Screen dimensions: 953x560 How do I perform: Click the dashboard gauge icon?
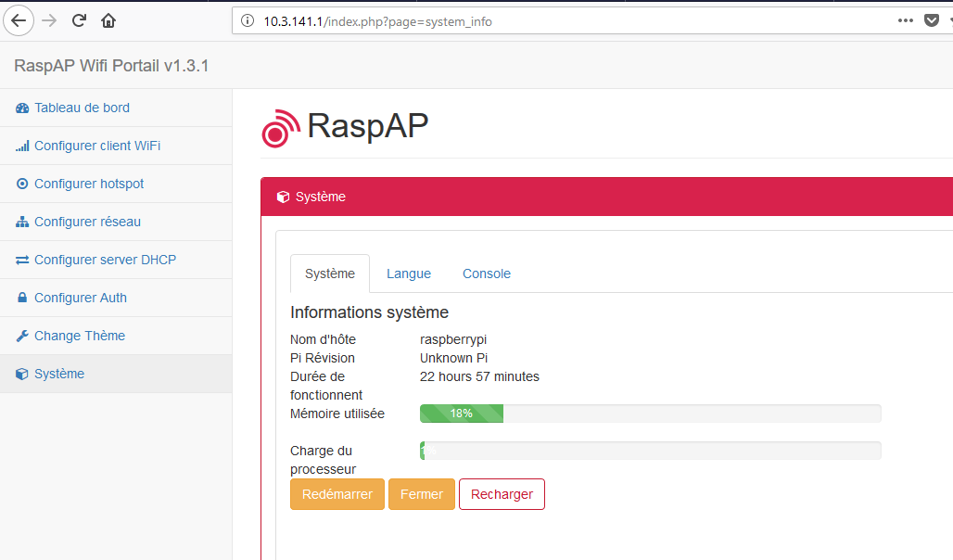click(22, 108)
